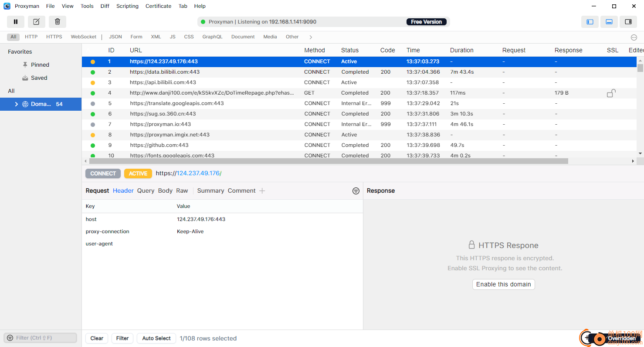Select row https://api.bilibili.com:443
The width and height of the screenshot is (644, 347).
click(359, 82)
